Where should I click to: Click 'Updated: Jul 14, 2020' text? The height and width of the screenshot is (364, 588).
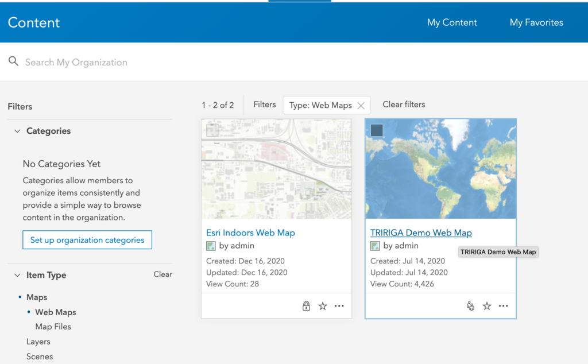(x=409, y=273)
